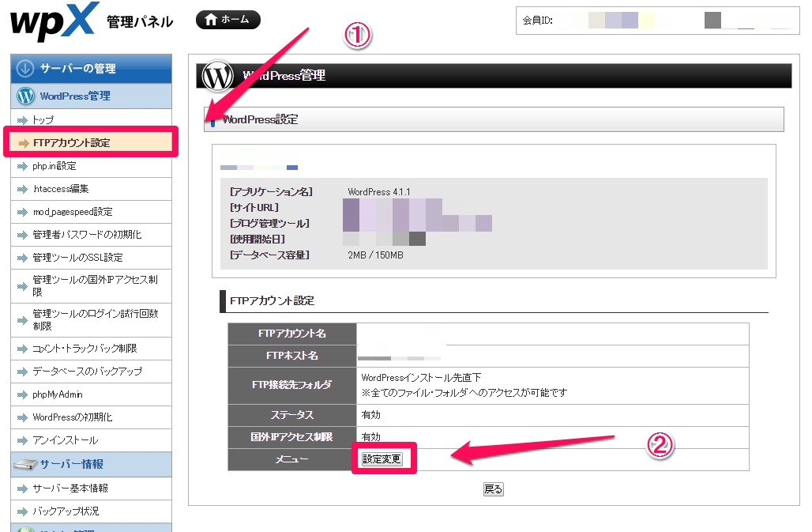Click the WordPress logo icon in the sidebar

click(x=25, y=96)
